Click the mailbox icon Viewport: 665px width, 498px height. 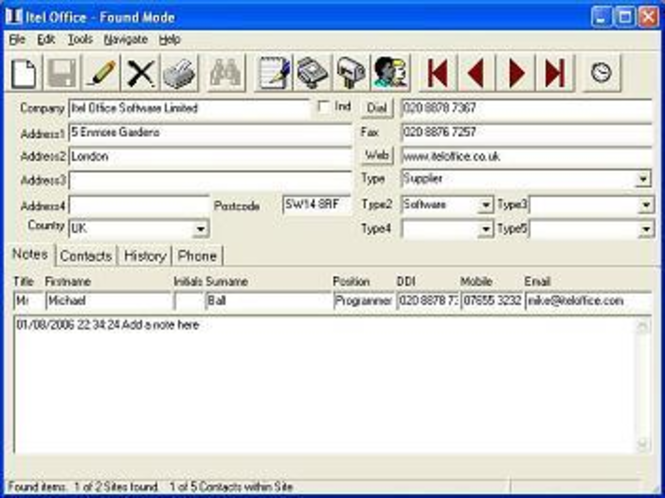(x=352, y=73)
